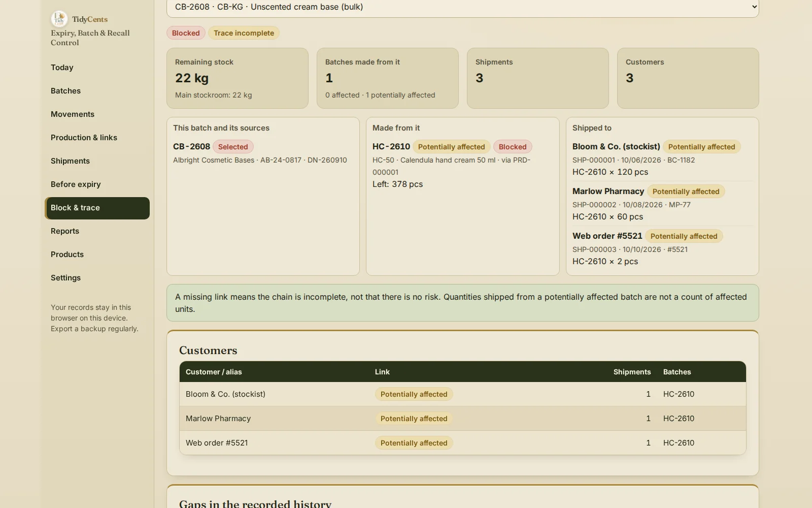Select the Block & trace menu item
Image resolution: width=812 pixels, height=508 pixels.
(97, 208)
